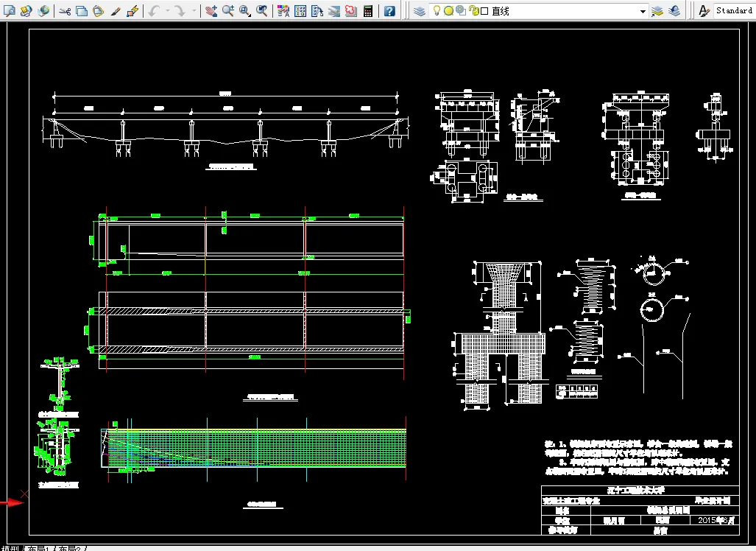756x551 pixels.
Task: Make the selected object's layer current
Action: 657,10
